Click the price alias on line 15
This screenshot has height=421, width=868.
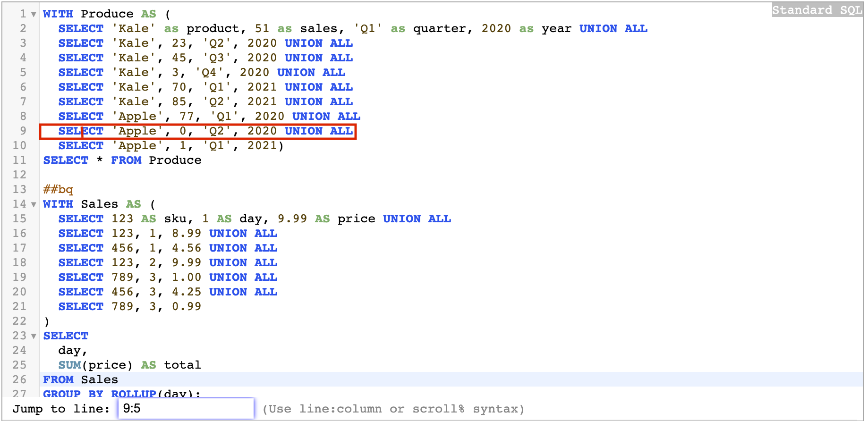tap(357, 219)
